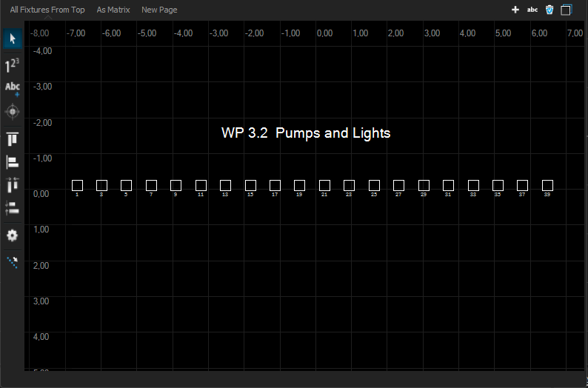Image resolution: width=588 pixels, height=388 pixels.
Task: Open the As Matrix tab
Action: point(113,10)
